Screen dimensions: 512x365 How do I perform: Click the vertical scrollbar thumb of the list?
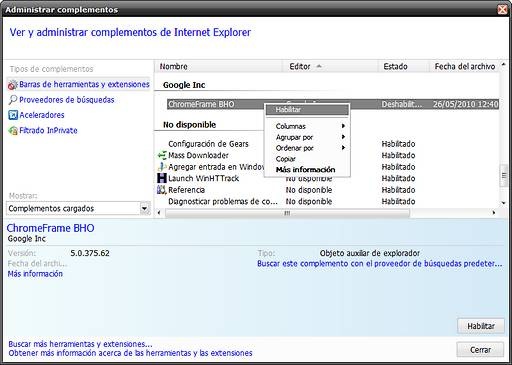504,176
